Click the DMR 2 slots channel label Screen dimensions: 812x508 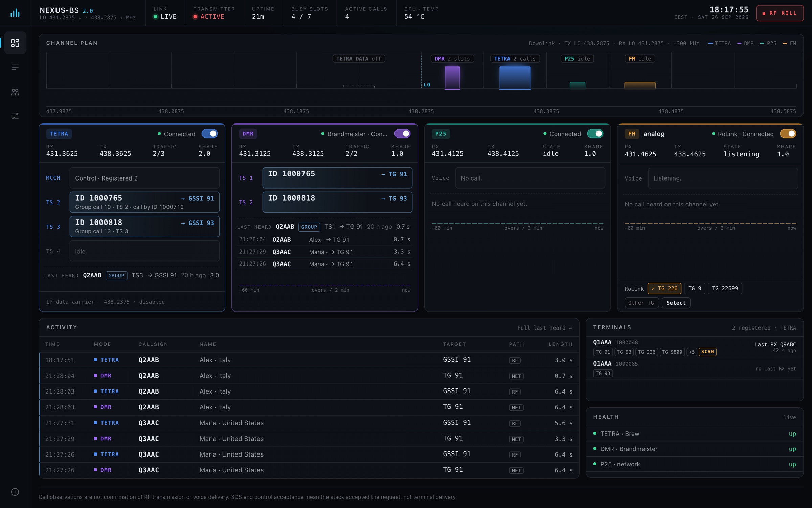point(452,59)
